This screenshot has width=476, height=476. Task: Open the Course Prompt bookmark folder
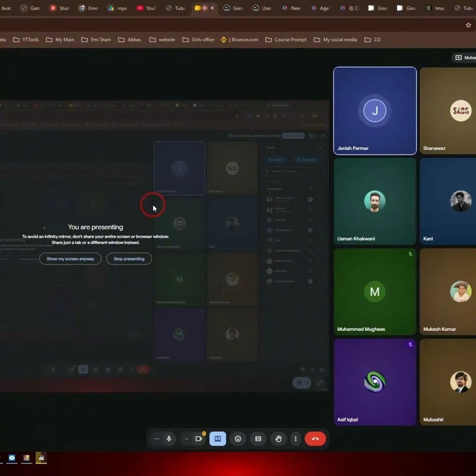coord(286,40)
